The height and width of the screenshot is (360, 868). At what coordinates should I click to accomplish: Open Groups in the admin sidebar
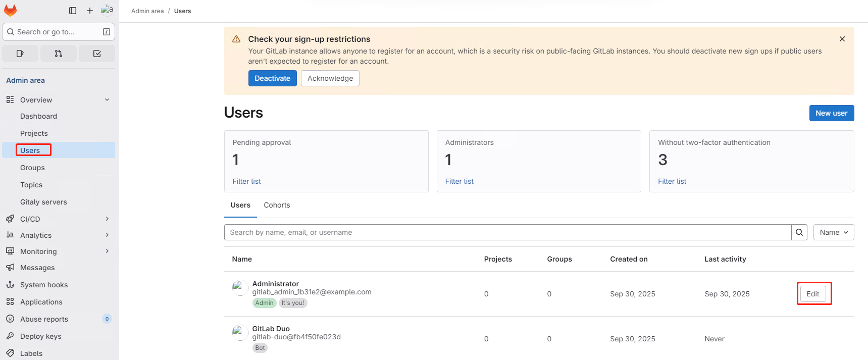32,168
